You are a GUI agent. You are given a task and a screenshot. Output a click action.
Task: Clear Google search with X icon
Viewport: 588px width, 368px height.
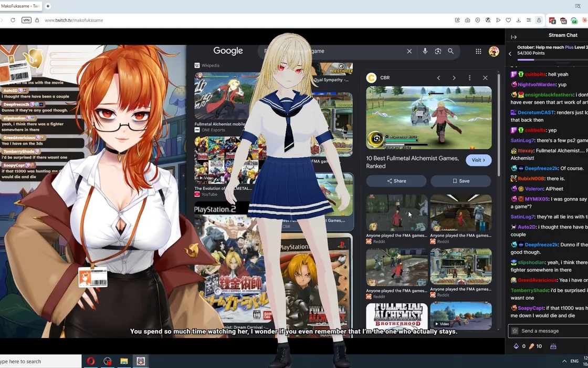click(x=409, y=51)
